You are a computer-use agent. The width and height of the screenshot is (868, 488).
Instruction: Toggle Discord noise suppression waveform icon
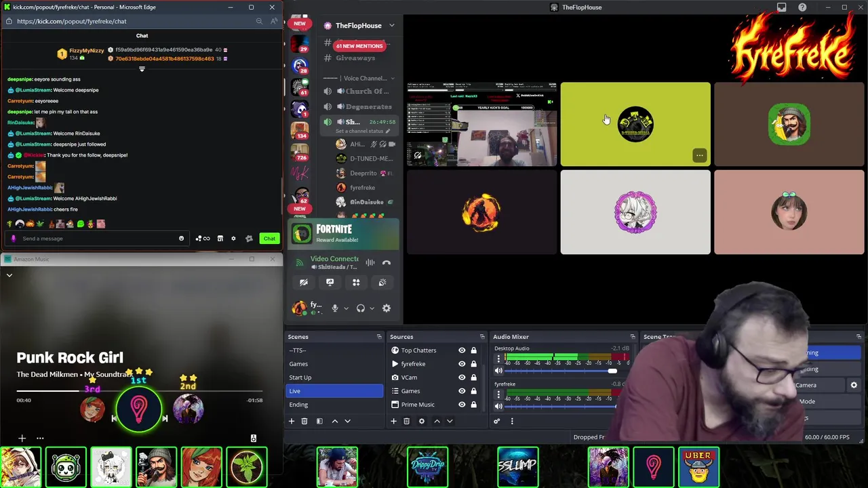coord(370,263)
